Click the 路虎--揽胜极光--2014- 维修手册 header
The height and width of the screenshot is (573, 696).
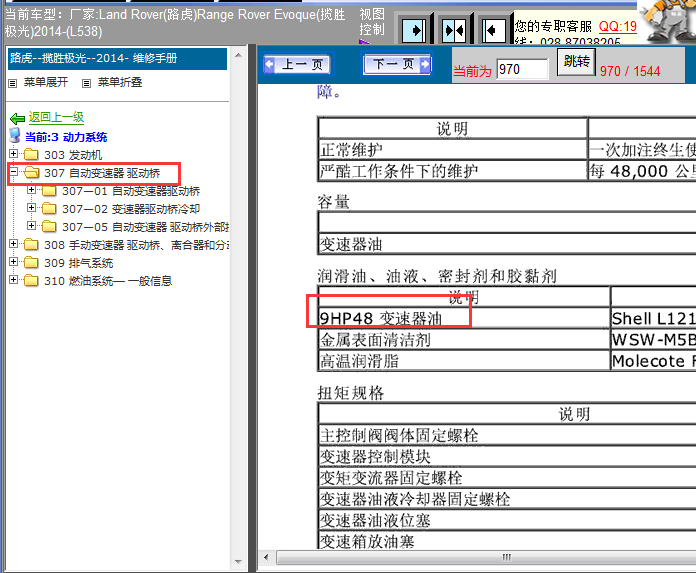(117, 59)
